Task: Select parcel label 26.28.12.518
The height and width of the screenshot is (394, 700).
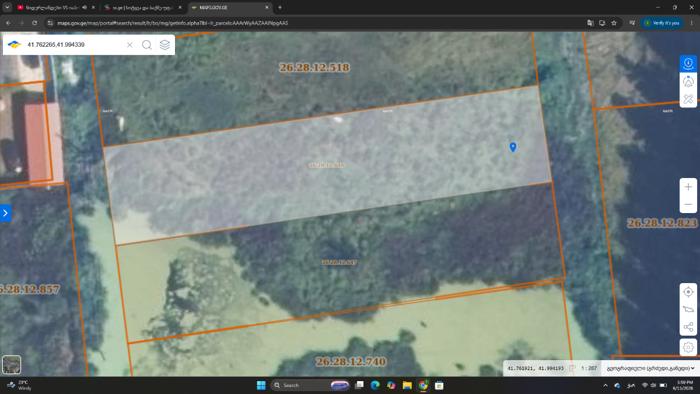Action: 314,67
